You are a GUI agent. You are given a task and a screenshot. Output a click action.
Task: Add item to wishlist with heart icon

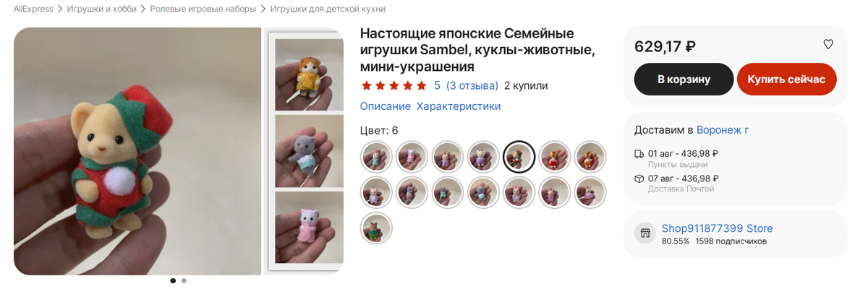[828, 44]
